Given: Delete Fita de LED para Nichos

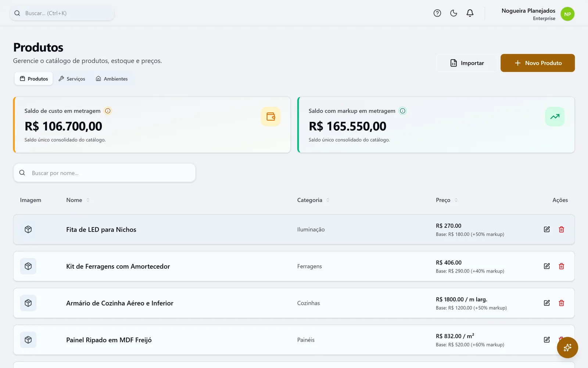Looking at the screenshot, I should click(562, 229).
